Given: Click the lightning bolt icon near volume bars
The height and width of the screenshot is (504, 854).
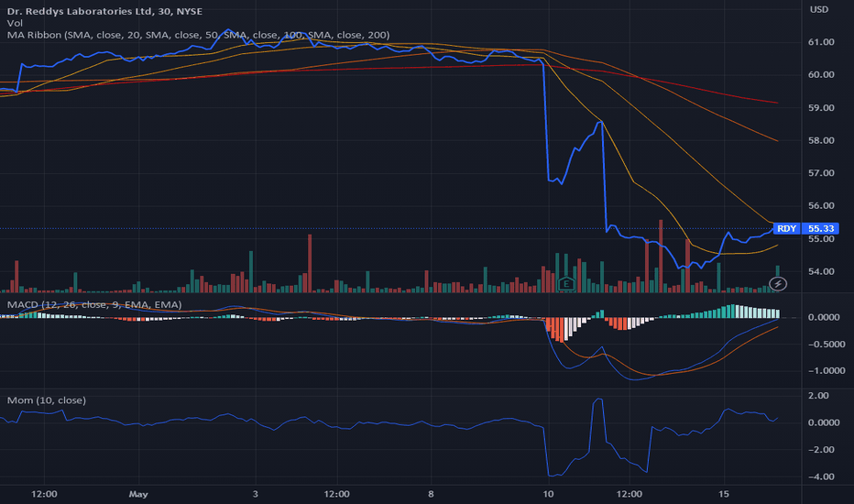Looking at the screenshot, I should tap(778, 284).
